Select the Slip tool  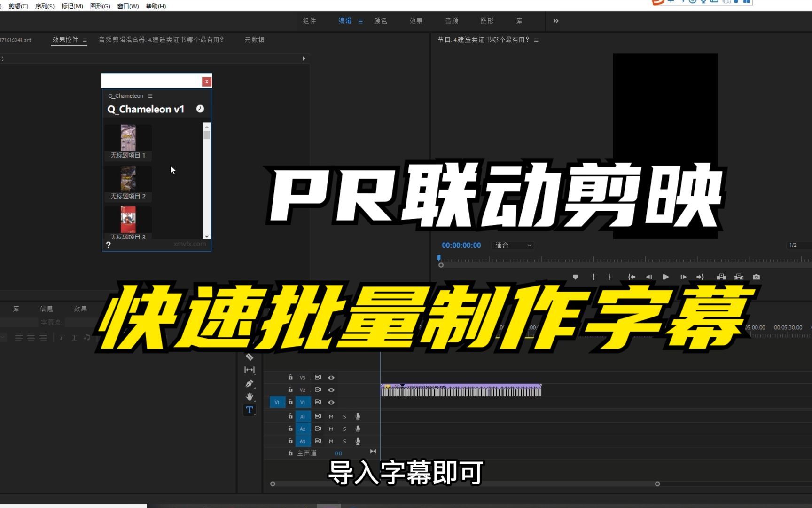pos(250,370)
